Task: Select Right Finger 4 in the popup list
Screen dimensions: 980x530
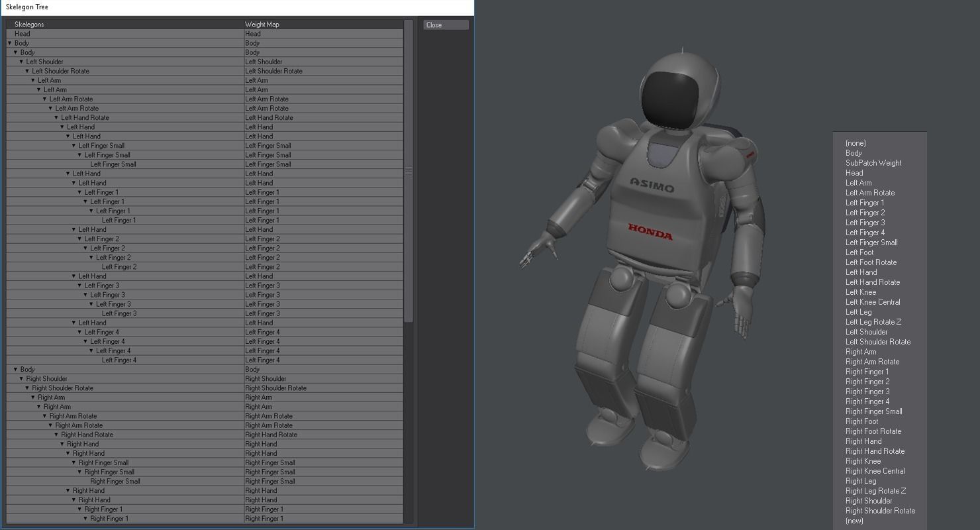Action: click(x=867, y=401)
